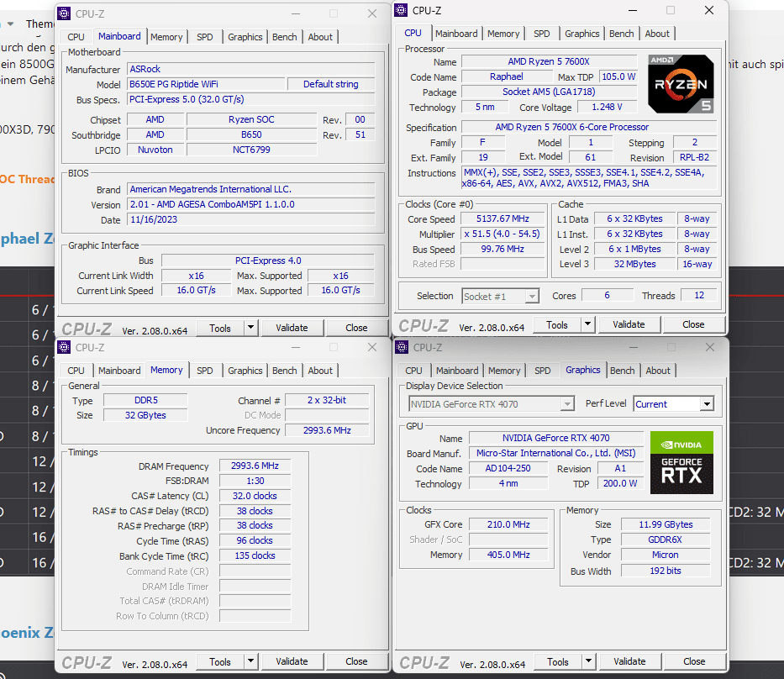Click the ASRock manufacturer field
Viewport: 784px width, 679px height.
pyautogui.click(x=251, y=69)
